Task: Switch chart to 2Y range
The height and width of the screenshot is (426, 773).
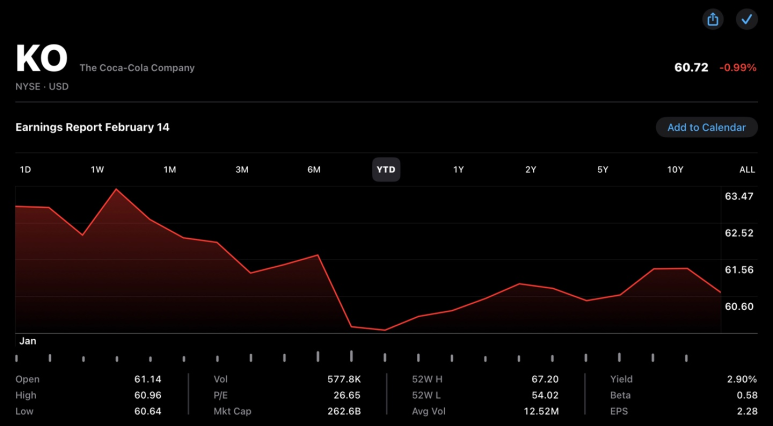Action: pyautogui.click(x=530, y=170)
